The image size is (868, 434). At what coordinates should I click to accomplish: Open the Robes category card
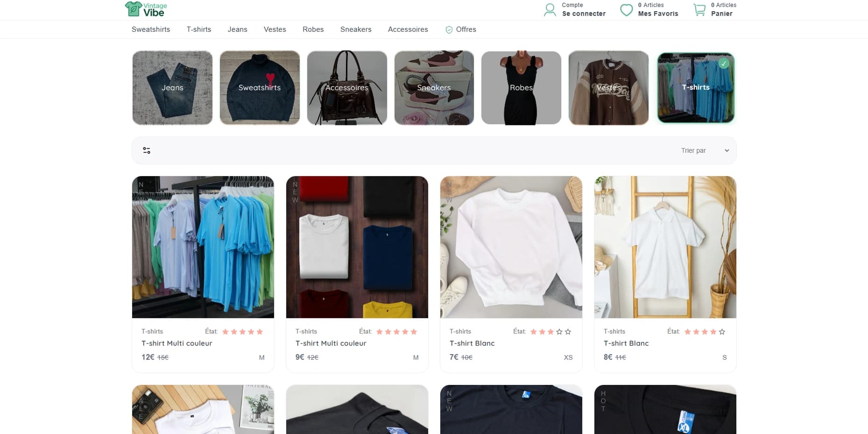521,87
